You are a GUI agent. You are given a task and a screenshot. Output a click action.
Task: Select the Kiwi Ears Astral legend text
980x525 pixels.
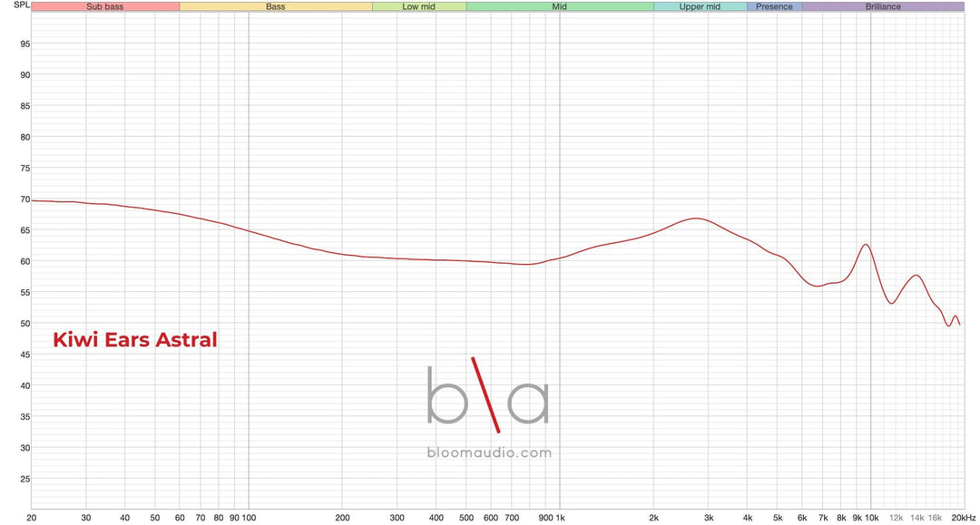click(135, 340)
